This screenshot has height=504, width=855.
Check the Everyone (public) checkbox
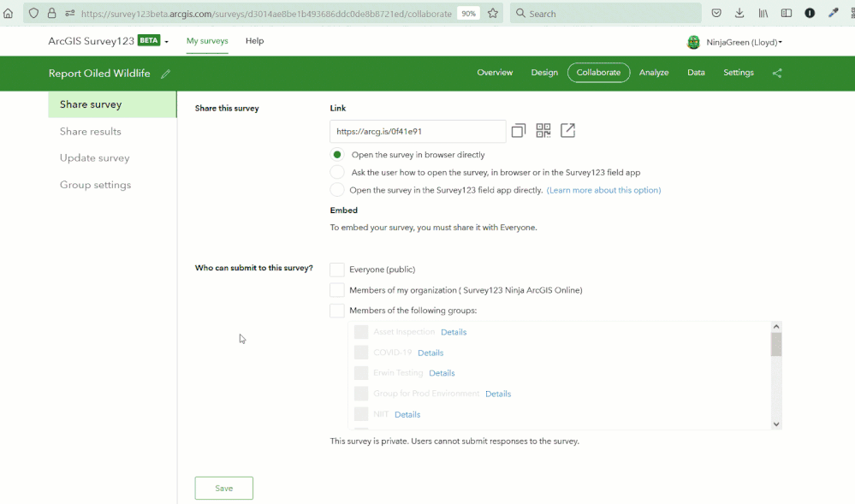point(337,270)
